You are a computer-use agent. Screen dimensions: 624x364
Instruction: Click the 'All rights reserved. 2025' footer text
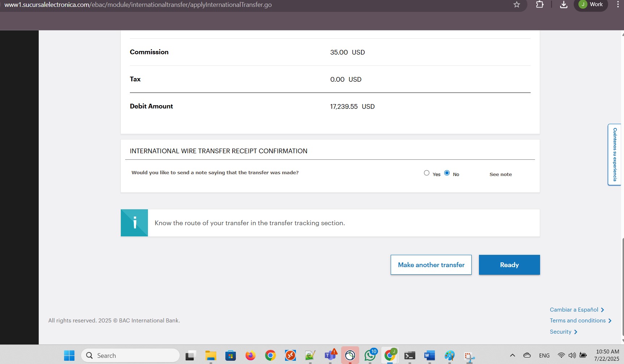tap(114, 321)
